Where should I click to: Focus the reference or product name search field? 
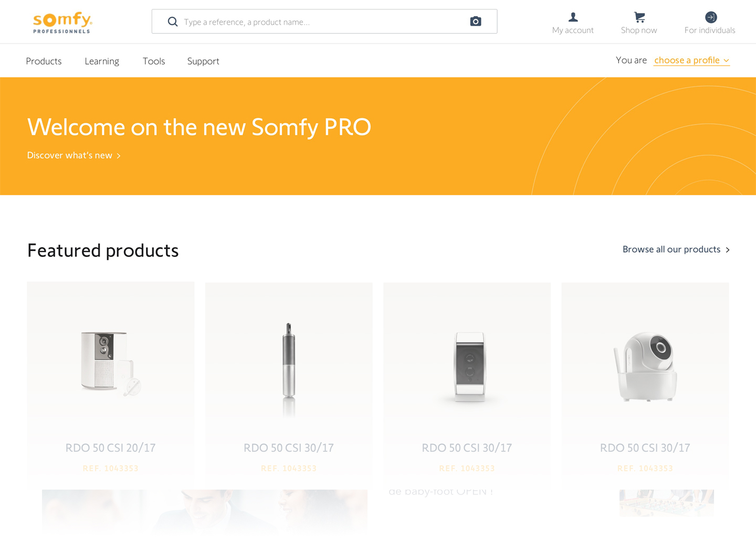coord(324,22)
